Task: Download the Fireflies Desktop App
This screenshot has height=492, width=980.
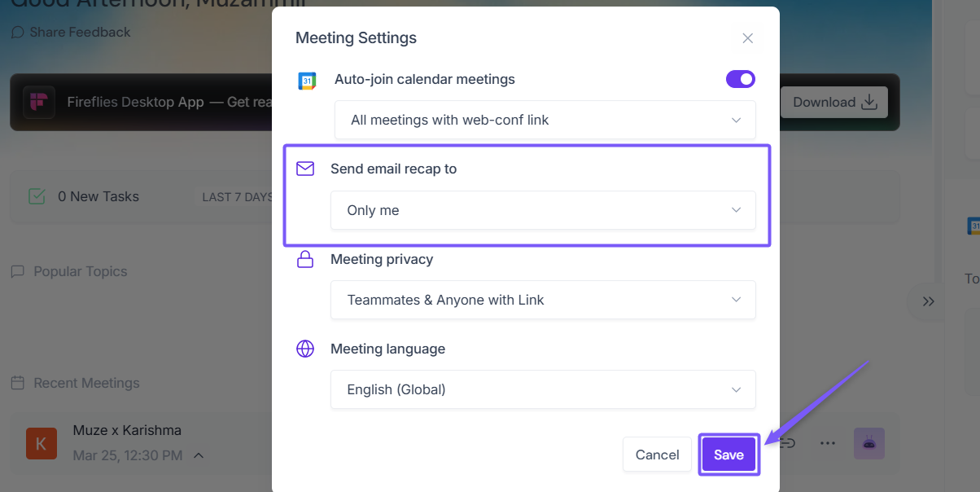Action: tap(834, 103)
